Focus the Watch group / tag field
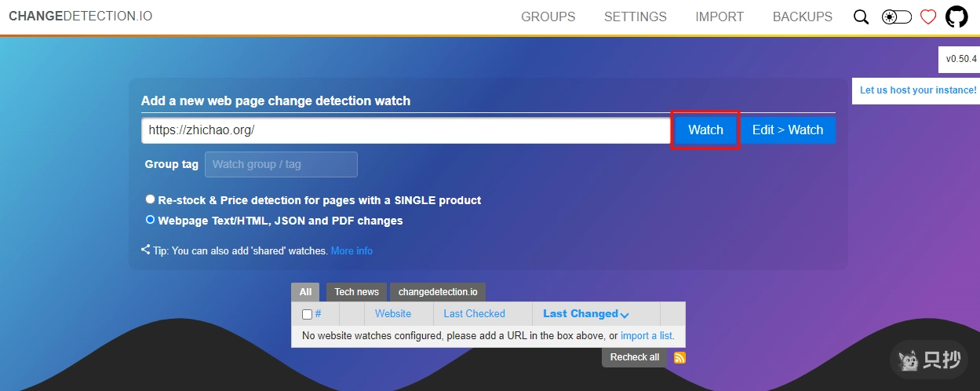This screenshot has width=980, height=391. (x=281, y=164)
